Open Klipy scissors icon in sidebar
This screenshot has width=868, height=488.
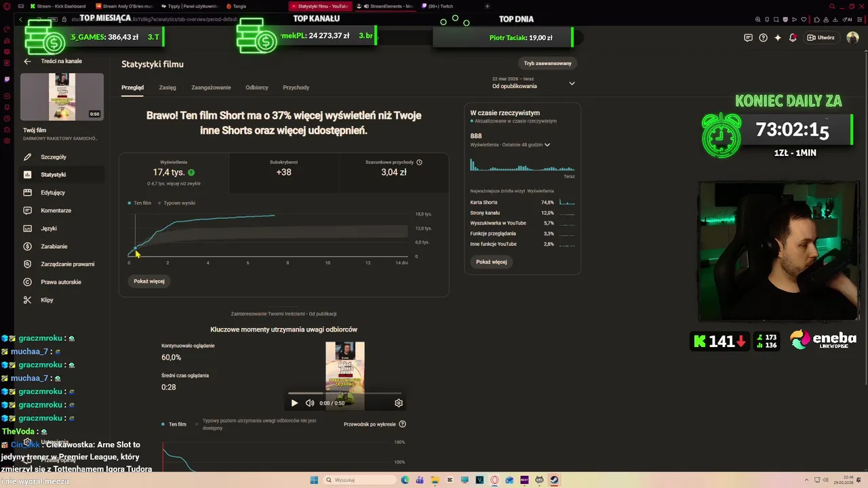pos(27,300)
